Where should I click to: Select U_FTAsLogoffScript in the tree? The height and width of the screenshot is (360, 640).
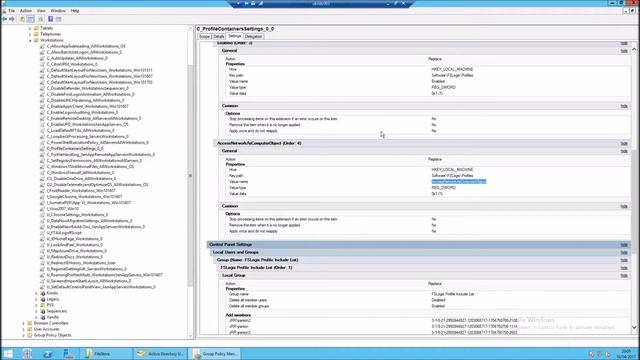(x=64, y=233)
